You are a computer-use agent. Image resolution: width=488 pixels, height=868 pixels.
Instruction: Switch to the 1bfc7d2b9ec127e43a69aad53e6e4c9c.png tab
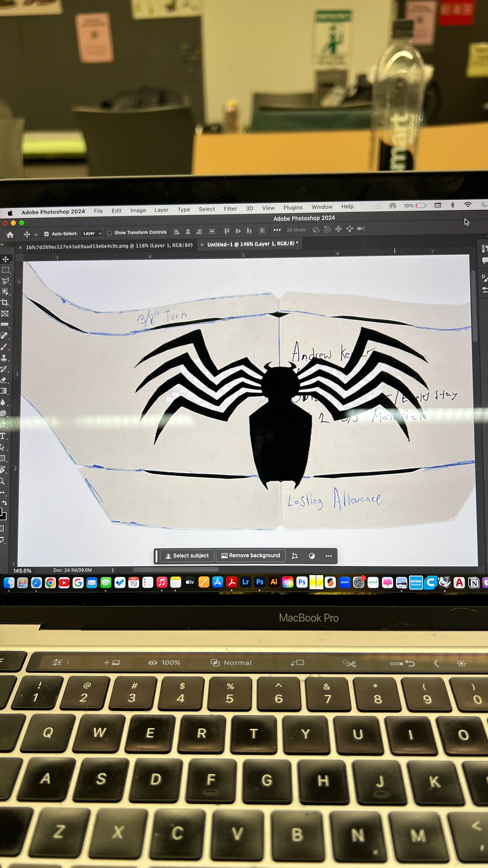tap(109, 246)
